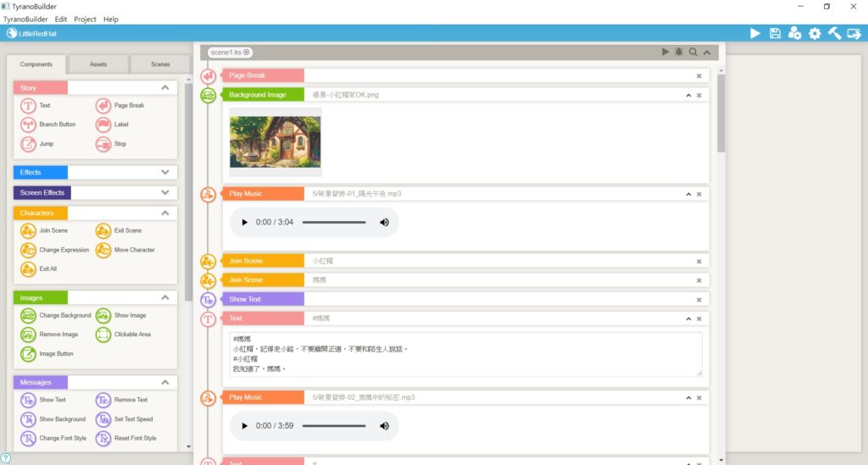Collapse the Story section
Image resolution: width=868 pixels, height=465 pixels.
165,88
